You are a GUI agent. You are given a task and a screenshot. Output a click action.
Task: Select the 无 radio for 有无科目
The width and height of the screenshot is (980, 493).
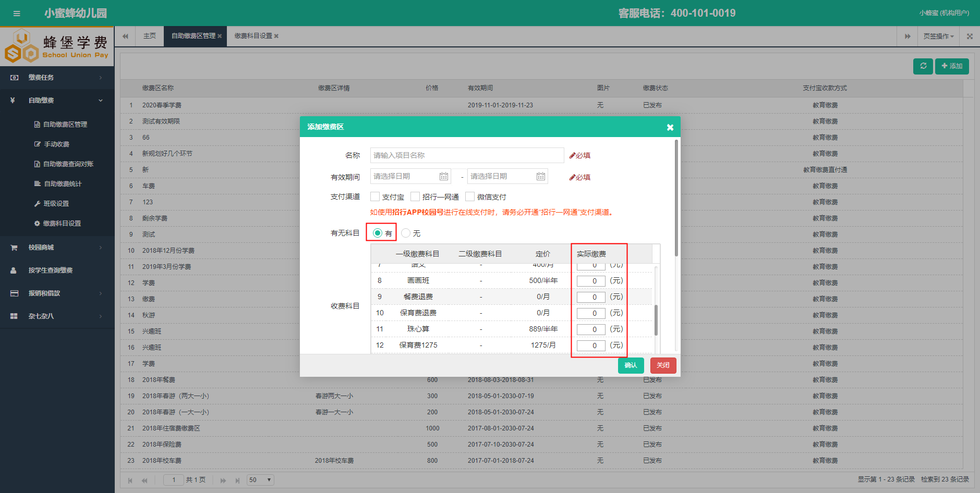coord(406,233)
